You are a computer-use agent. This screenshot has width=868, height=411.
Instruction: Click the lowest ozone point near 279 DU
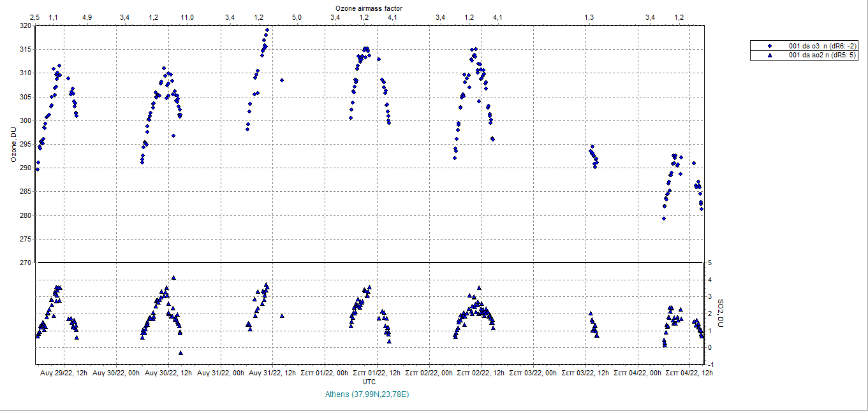(664, 219)
